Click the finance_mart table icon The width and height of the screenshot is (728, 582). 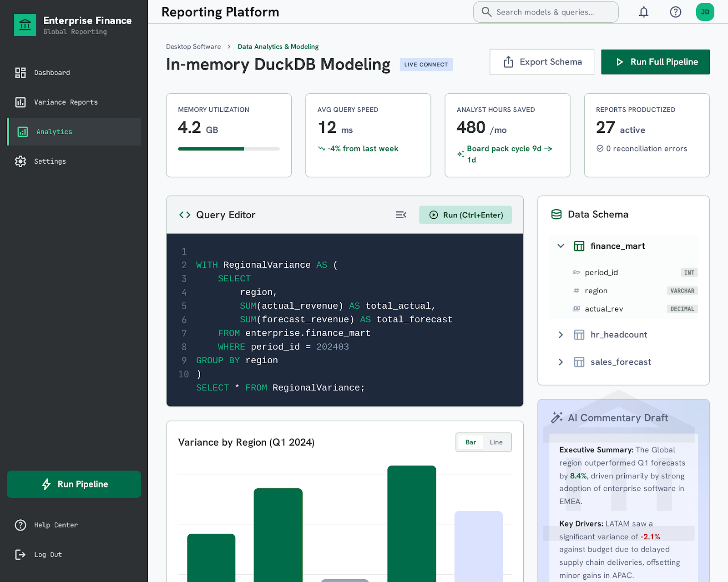pos(579,246)
